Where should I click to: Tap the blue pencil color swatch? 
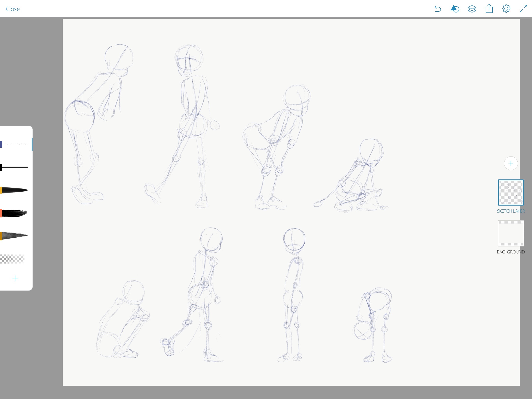[1, 144]
